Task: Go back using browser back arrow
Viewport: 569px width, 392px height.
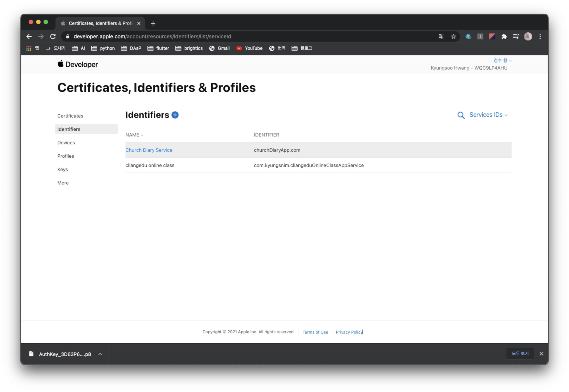Action: click(x=29, y=37)
